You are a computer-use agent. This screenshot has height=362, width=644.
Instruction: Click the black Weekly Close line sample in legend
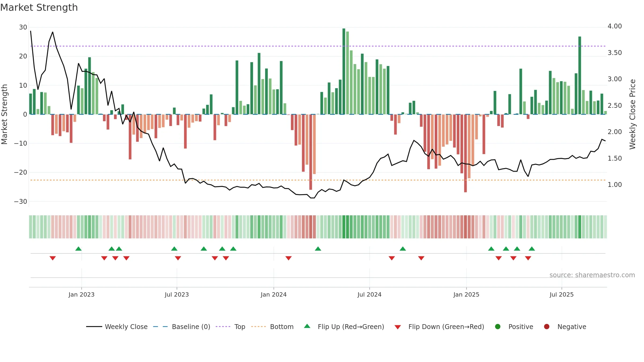(x=94, y=327)
